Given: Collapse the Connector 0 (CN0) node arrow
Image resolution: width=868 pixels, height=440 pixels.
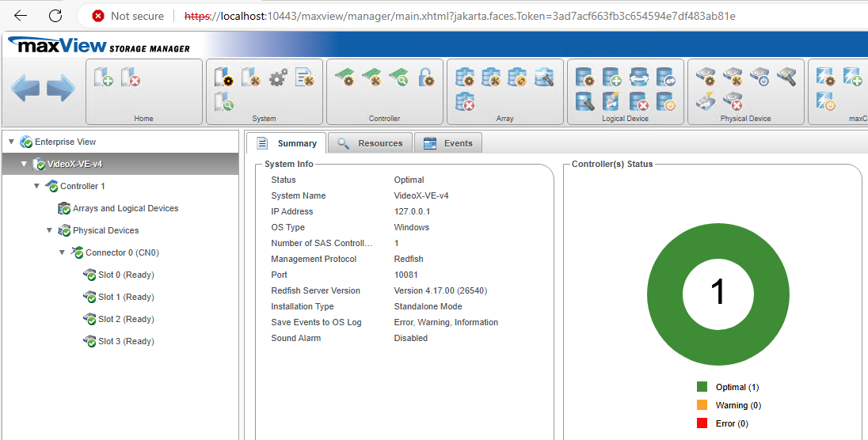Looking at the screenshot, I should coord(62,252).
